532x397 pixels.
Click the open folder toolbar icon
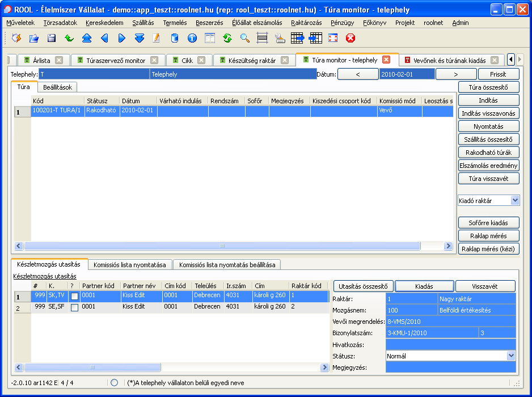[34, 38]
